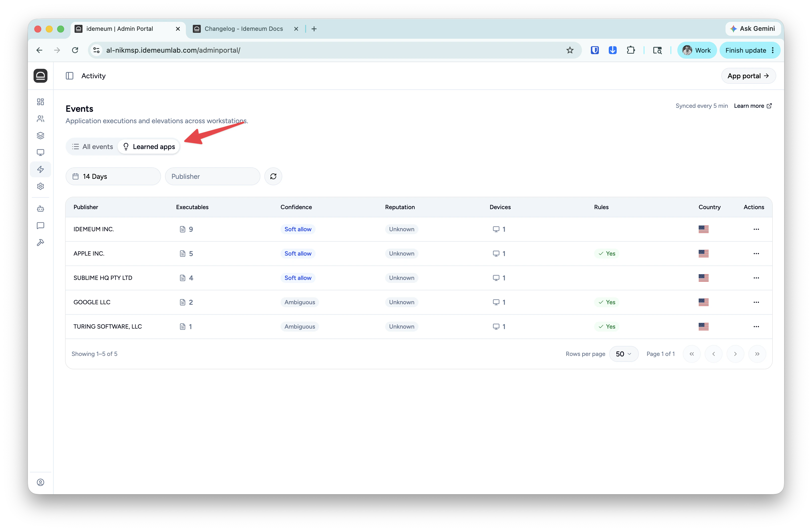Open the layers stack icon in sidebar
Screen dimensions: 812x531
40,135
